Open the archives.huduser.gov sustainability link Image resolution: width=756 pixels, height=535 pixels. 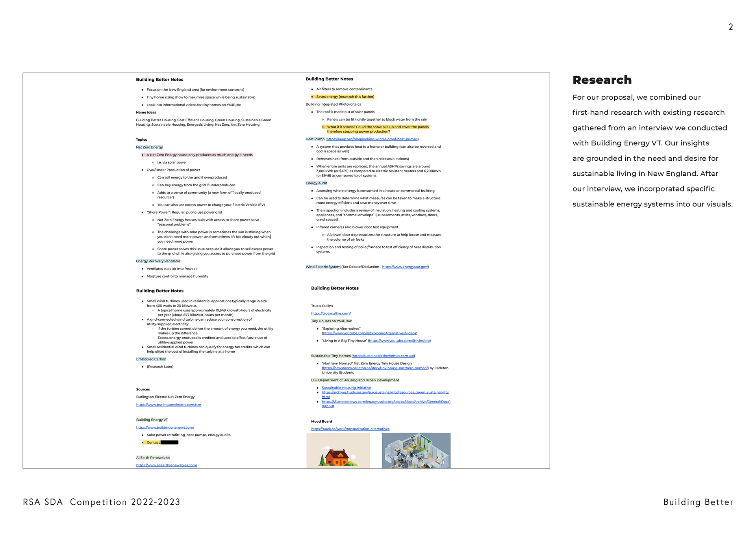(385, 392)
